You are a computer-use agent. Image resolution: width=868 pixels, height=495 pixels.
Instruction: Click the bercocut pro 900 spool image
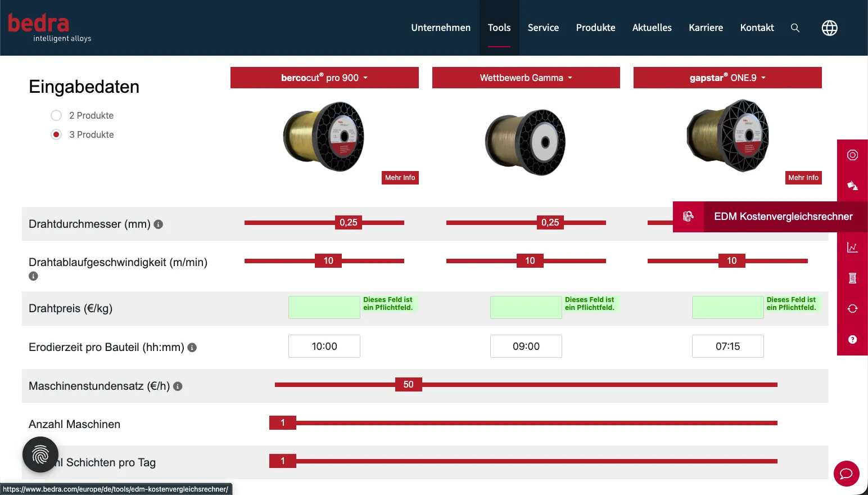tap(324, 137)
